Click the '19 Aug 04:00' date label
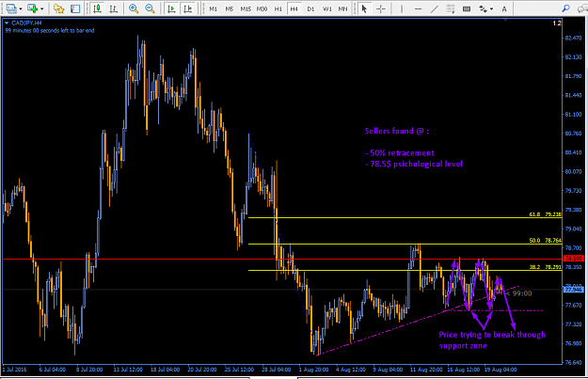The width and height of the screenshot is (588, 379). click(x=501, y=370)
